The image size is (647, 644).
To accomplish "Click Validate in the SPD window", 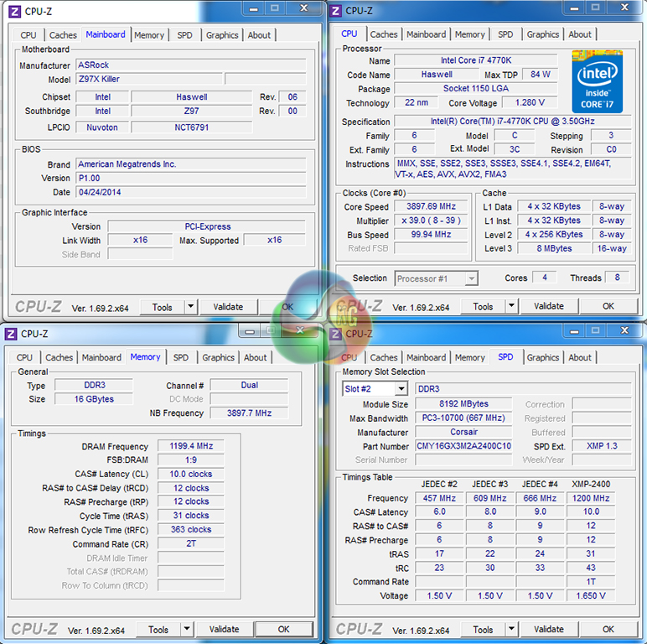I will [x=549, y=629].
